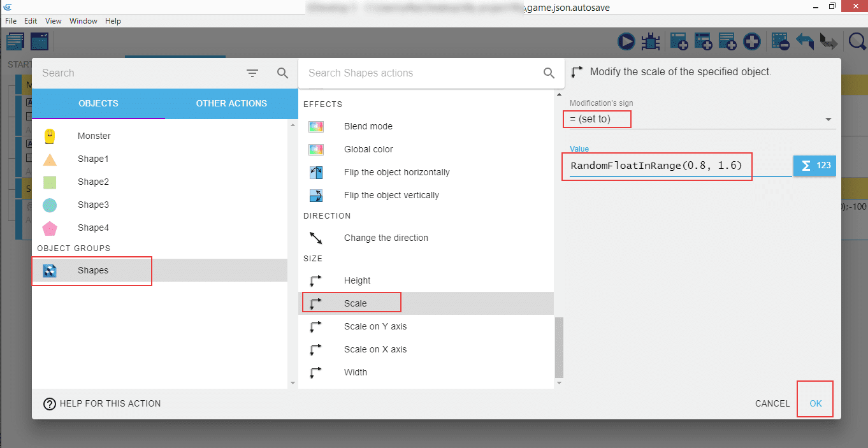Choose the Blend mode effect action
Image resolution: width=868 pixels, height=448 pixels.
pos(368,126)
